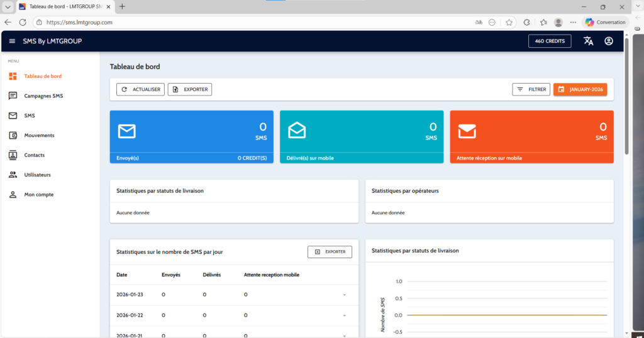Click the language translate icon
This screenshot has height=338, width=644.
coord(588,41)
